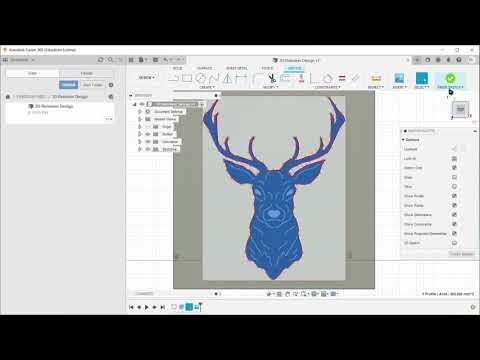Click the data panel grid icon

tap(5, 60)
